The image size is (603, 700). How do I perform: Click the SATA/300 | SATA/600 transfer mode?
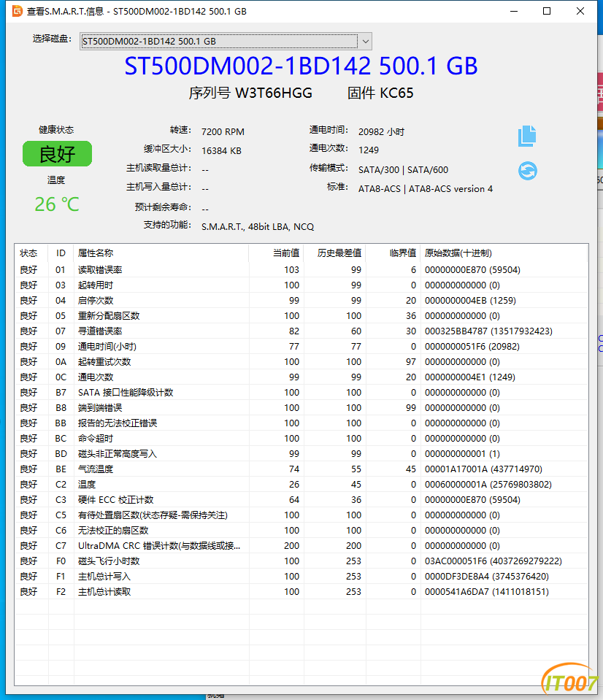pyautogui.click(x=403, y=169)
